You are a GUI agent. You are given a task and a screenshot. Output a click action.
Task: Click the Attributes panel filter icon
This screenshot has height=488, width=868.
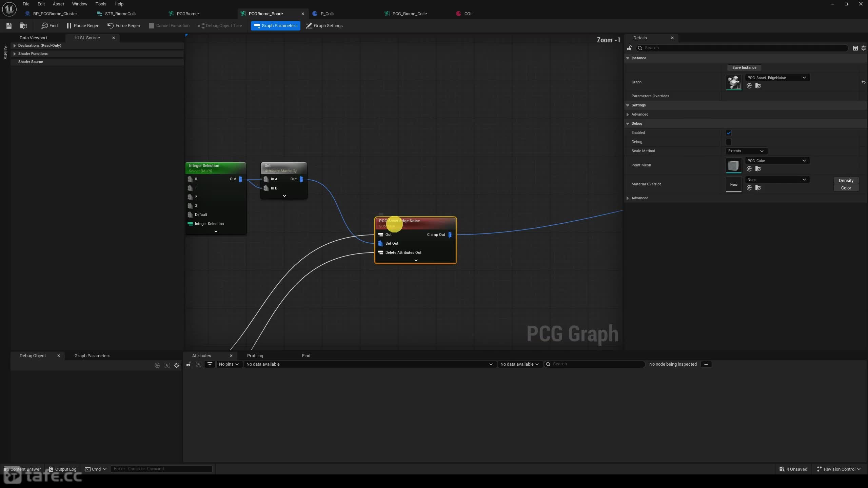(x=210, y=364)
